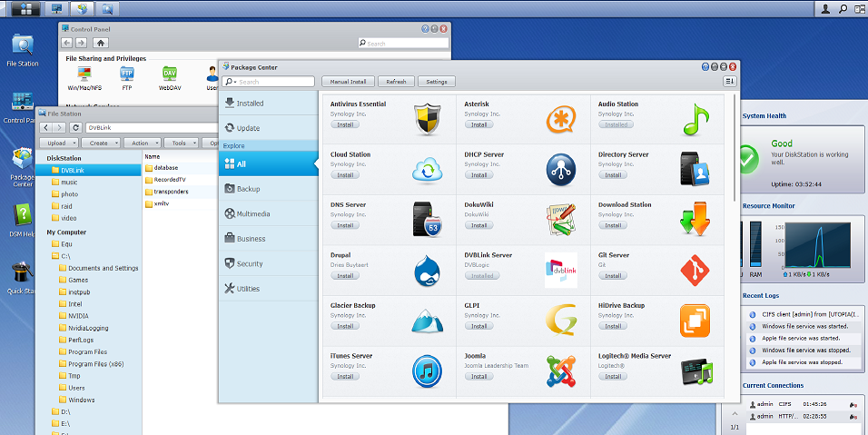Open WebDAV settings in Control Panel
Image resolution: width=868 pixels, height=435 pixels.
tap(170, 78)
